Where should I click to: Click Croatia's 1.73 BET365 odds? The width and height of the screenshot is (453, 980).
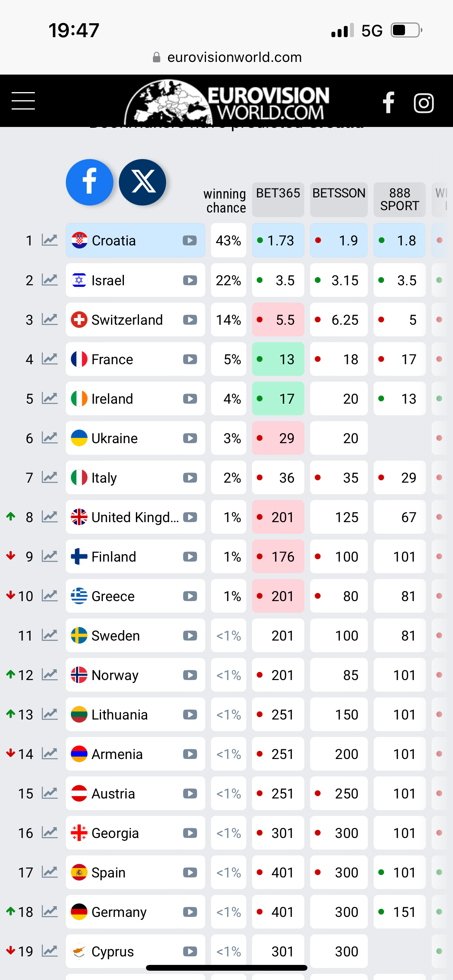click(x=278, y=240)
